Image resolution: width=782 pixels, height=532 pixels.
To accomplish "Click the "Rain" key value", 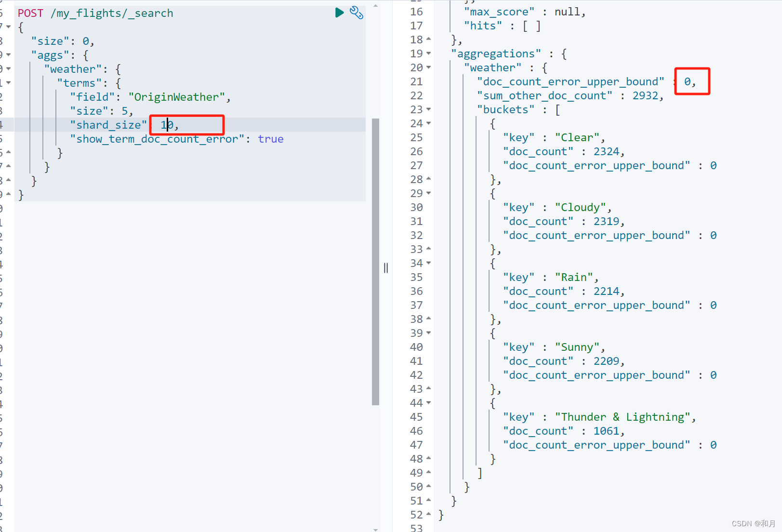I will tap(574, 278).
